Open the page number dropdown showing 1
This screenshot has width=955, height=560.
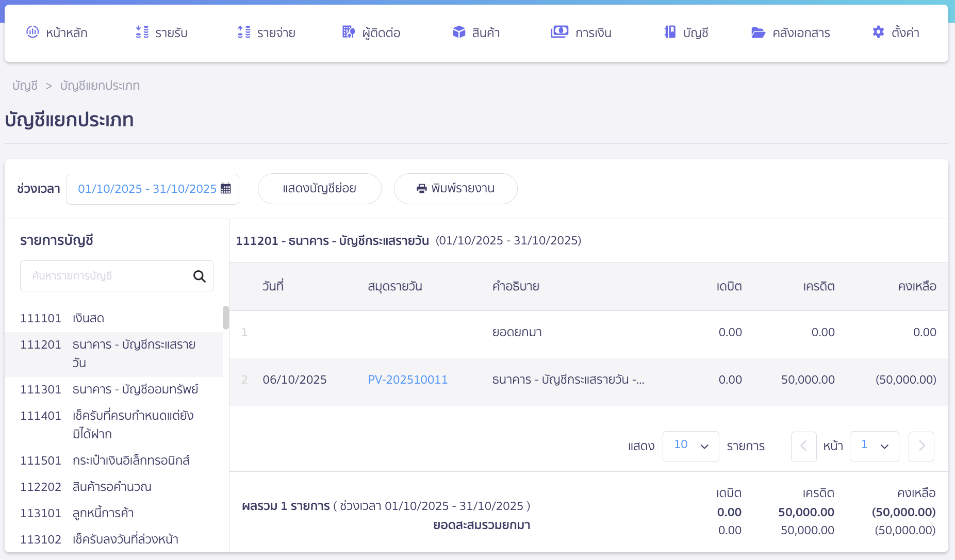[874, 446]
